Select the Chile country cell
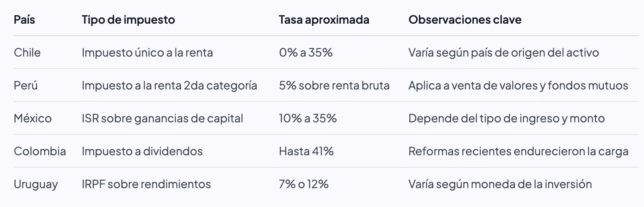Image resolution: width=644 pixels, height=207 pixels. 27,53
